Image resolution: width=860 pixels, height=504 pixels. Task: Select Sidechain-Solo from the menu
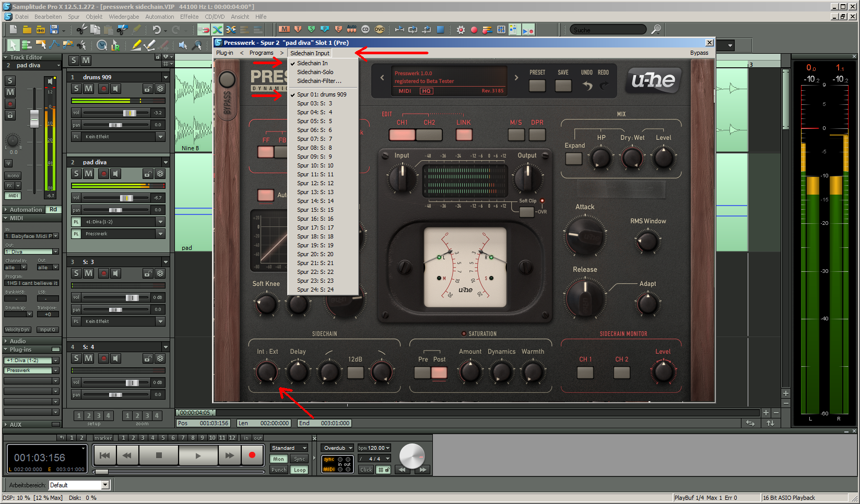pos(315,72)
